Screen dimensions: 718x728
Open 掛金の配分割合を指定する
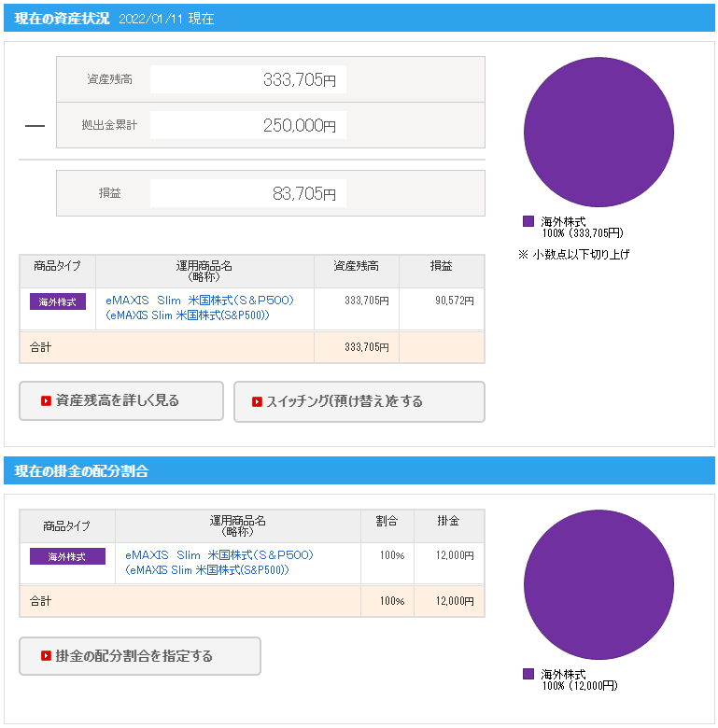tap(140, 656)
